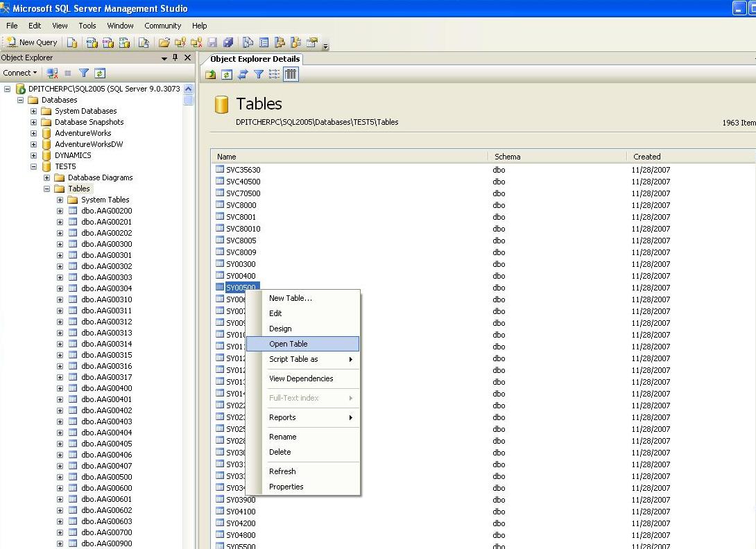Choose Design in the context menu
Image resolution: width=756 pixels, height=549 pixels.
pyautogui.click(x=303, y=329)
